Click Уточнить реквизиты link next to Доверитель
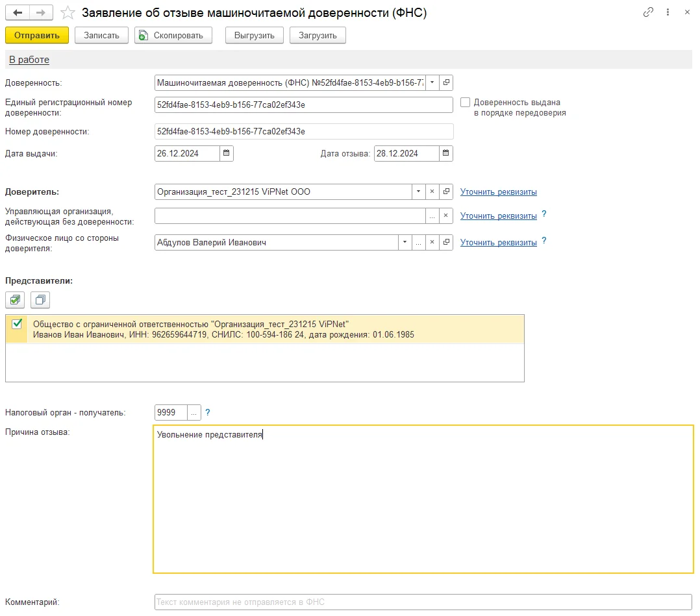Screen dimensions: 700x616 point(498,192)
